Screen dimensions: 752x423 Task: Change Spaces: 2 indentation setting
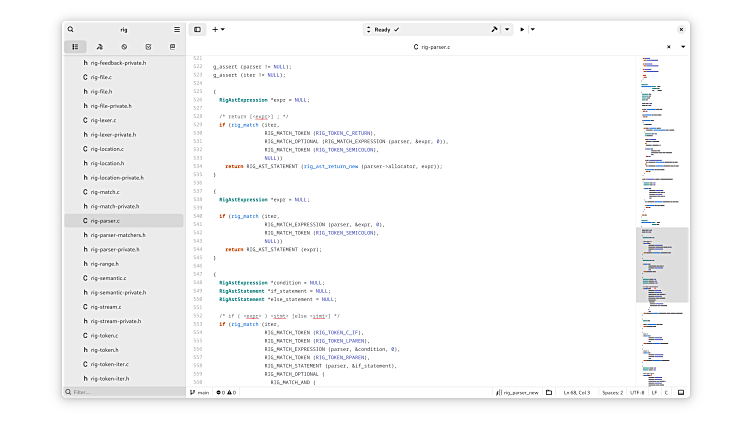coord(613,393)
